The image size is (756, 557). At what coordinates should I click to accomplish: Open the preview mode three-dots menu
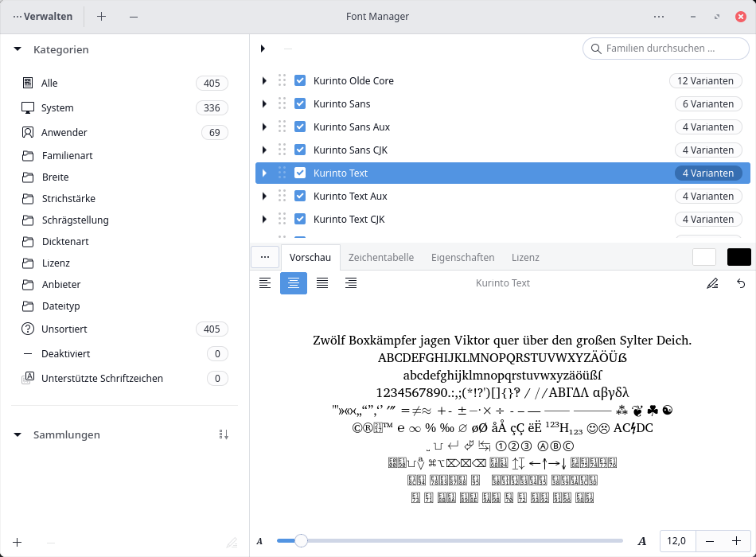tap(265, 257)
